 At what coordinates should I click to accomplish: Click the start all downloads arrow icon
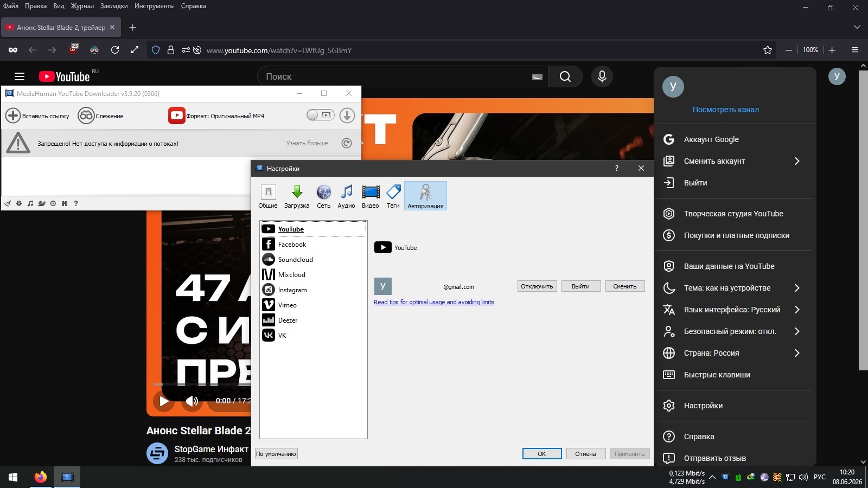click(x=347, y=115)
